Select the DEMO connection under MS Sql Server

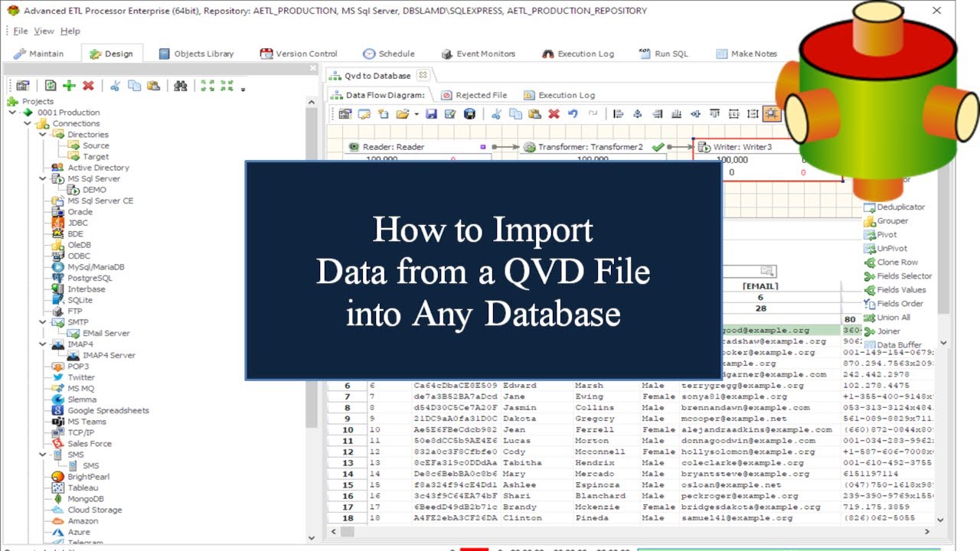[87, 190]
